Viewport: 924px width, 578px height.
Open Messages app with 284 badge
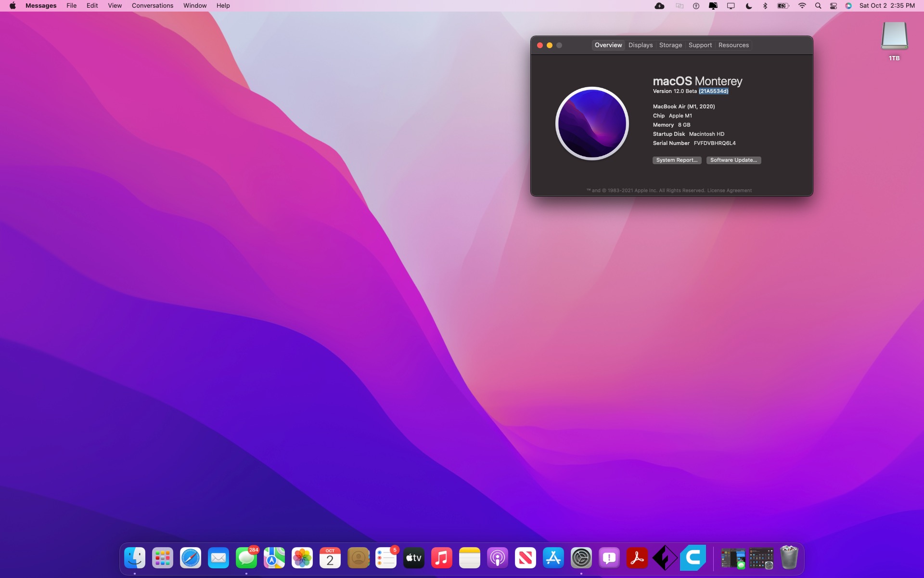[x=246, y=558]
